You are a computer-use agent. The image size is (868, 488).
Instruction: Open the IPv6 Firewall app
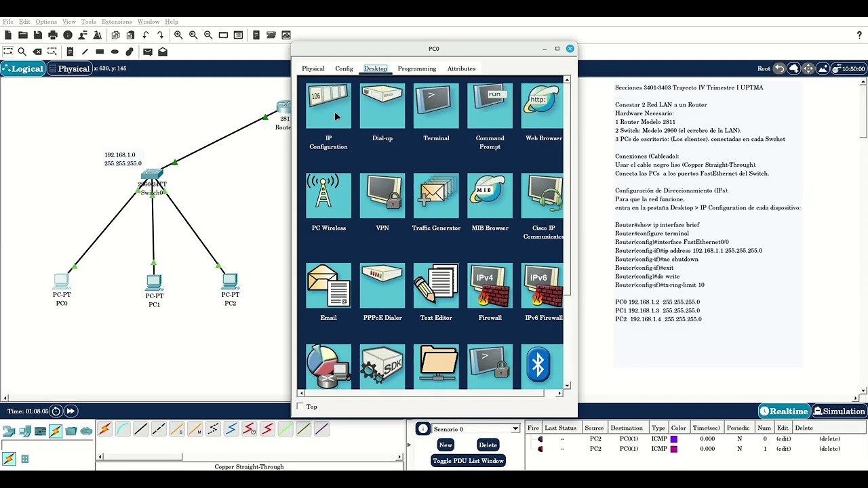542,285
